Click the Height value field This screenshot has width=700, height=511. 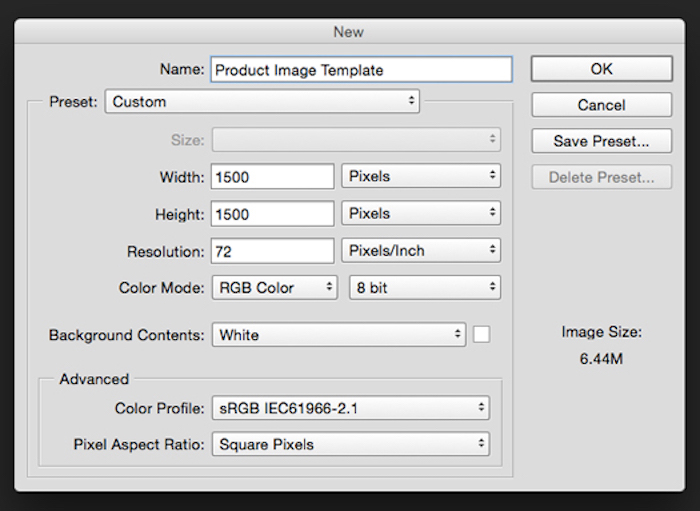[x=272, y=214]
